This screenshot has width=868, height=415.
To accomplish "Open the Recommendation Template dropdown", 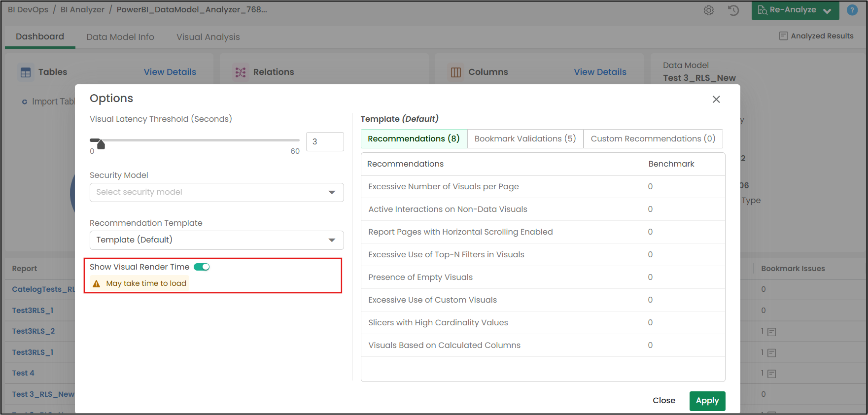I will point(217,240).
